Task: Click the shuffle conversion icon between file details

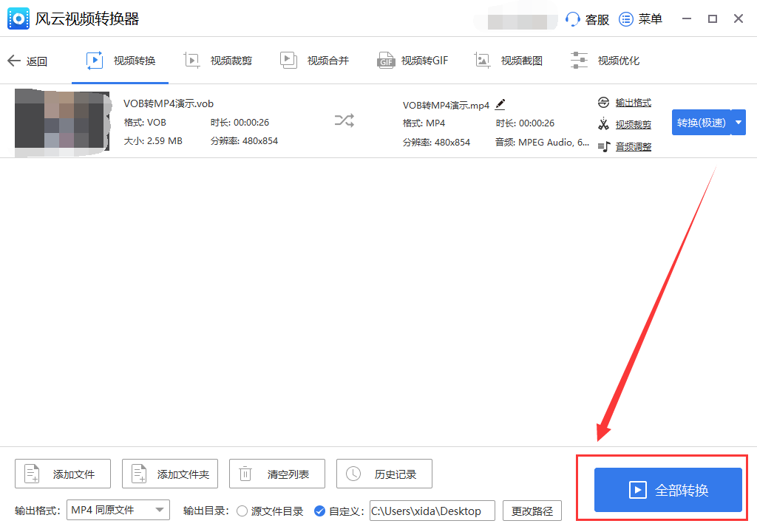Action: 344,121
